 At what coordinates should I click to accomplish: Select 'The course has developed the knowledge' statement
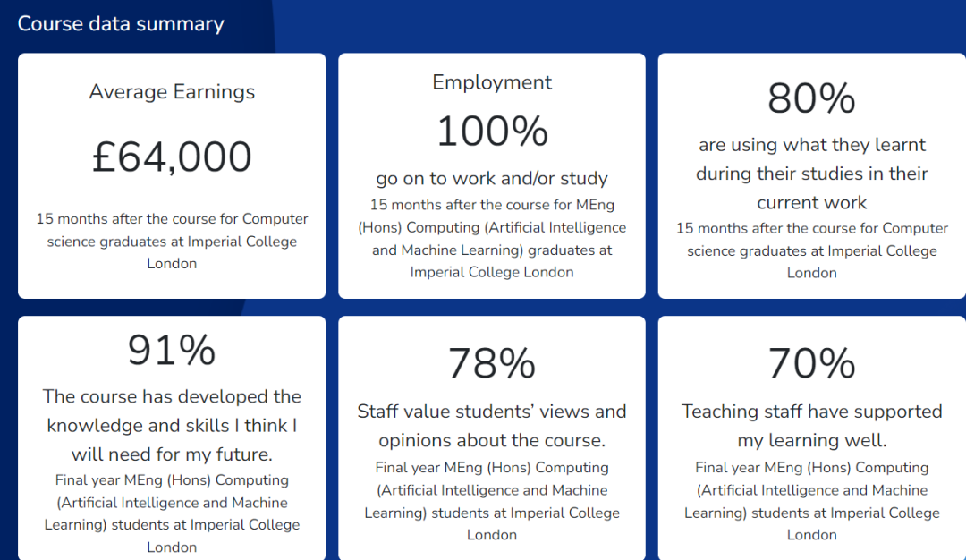coord(172,425)
